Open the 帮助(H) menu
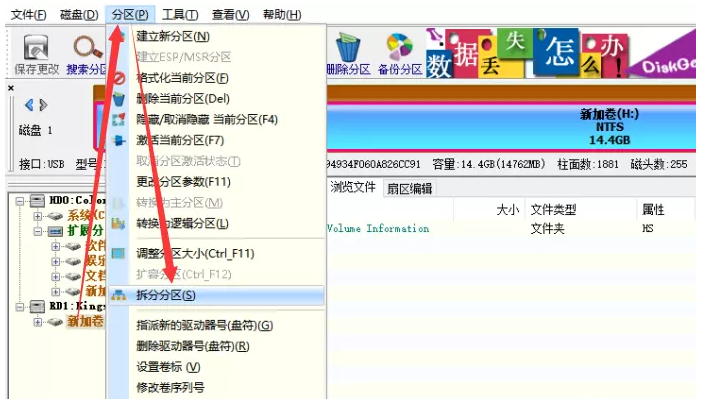The width and height of the screenshot is (713, 399). (282, 15)
